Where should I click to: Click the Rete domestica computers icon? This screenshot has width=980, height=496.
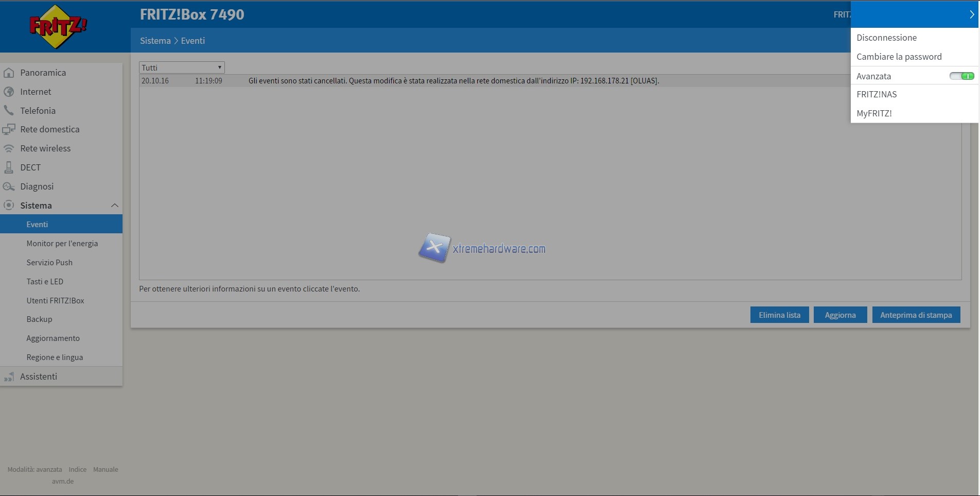(x=9, y=130)
